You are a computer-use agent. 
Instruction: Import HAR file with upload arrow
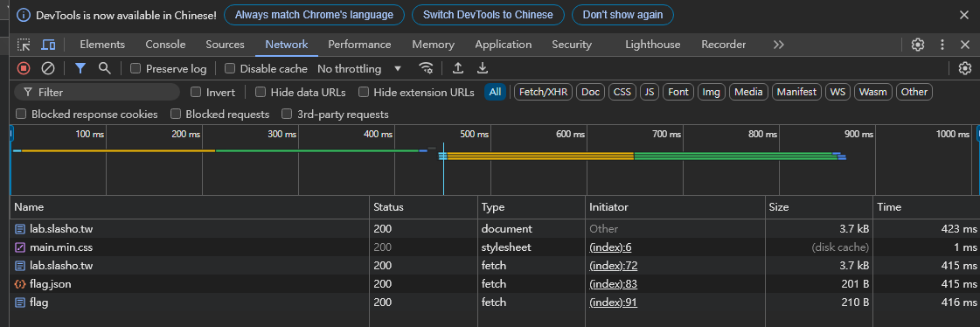[x=457, y=68]
